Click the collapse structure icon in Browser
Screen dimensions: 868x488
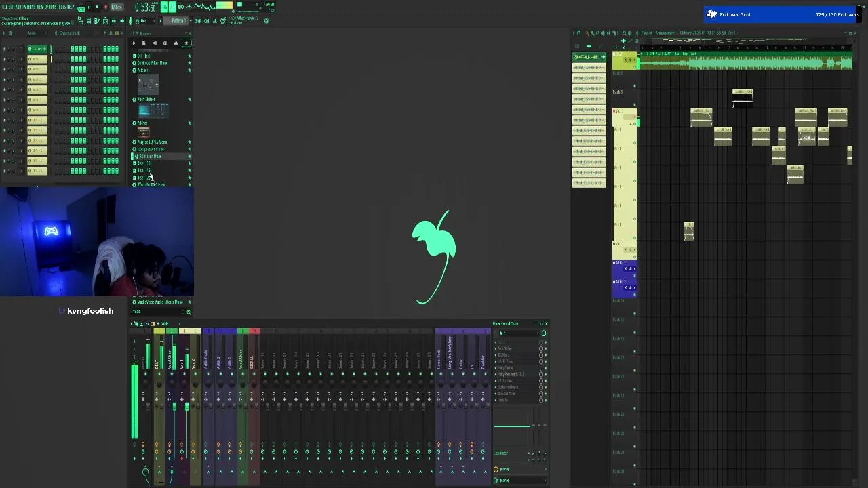tap(133, 43)
